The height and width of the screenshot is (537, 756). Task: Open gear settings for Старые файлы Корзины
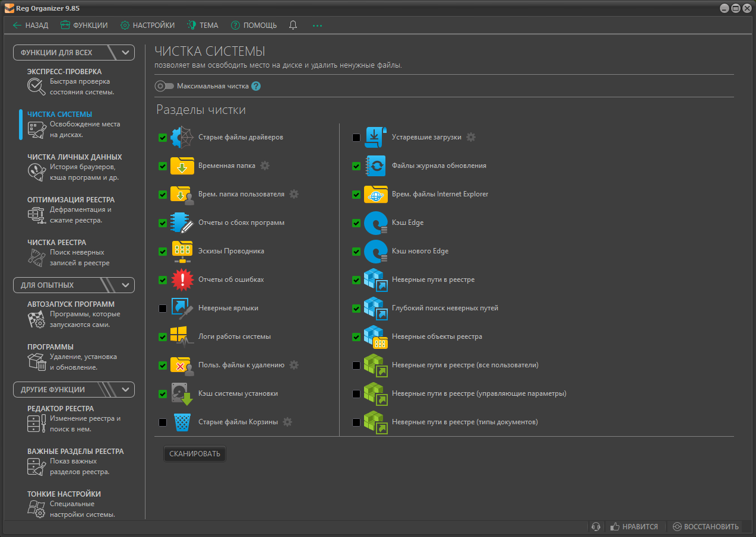[287, 422]
